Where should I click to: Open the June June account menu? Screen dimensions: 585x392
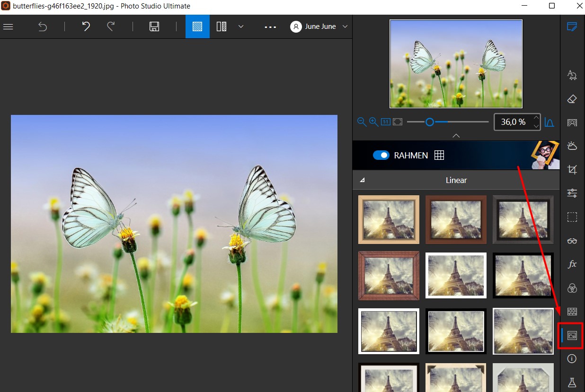(x=319, y=26)
